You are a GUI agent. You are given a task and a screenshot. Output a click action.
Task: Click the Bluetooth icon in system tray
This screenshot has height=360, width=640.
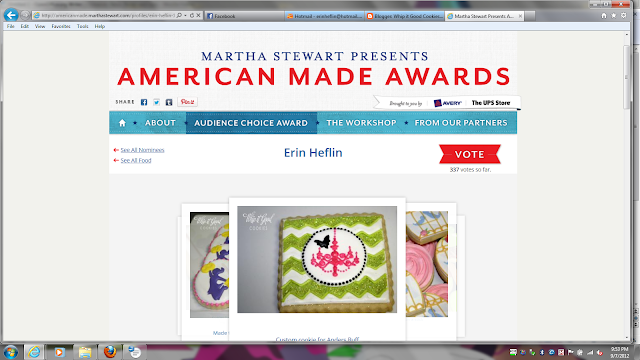coord(542,352)
